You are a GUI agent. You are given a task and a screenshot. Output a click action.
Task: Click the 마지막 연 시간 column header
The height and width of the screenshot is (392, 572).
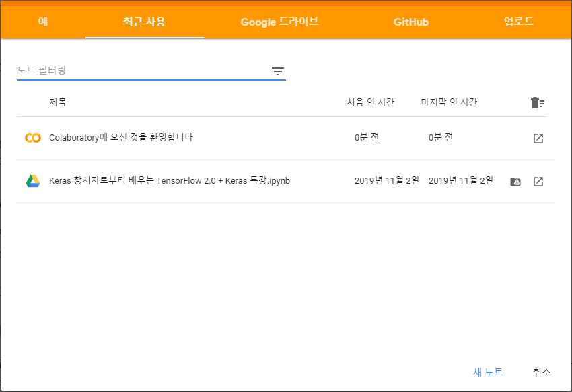pyautogui.click(x=449, y=102)
